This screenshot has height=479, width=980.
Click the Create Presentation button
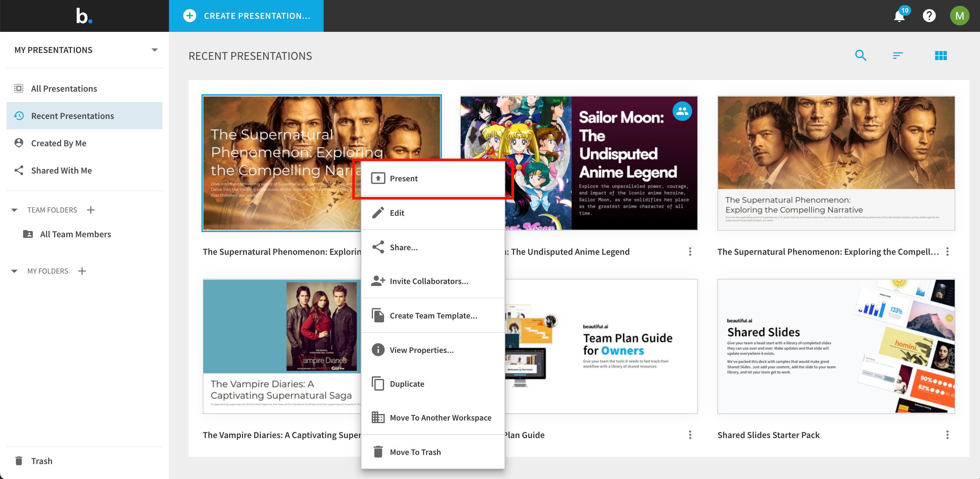[x=246, y=16]
